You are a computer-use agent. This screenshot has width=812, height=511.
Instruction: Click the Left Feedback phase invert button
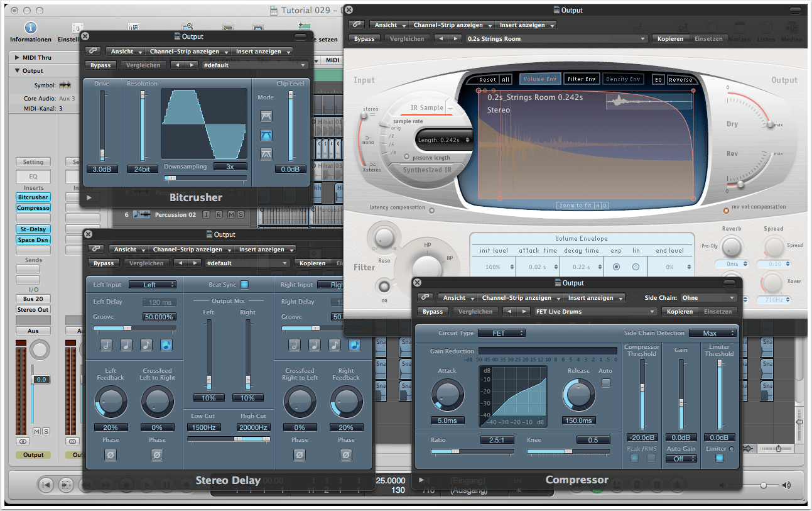(111, 454)
